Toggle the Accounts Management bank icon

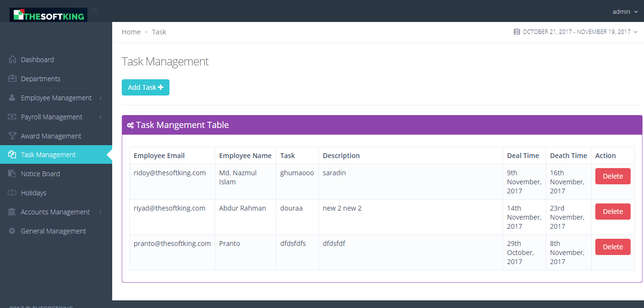click(11, 212)
